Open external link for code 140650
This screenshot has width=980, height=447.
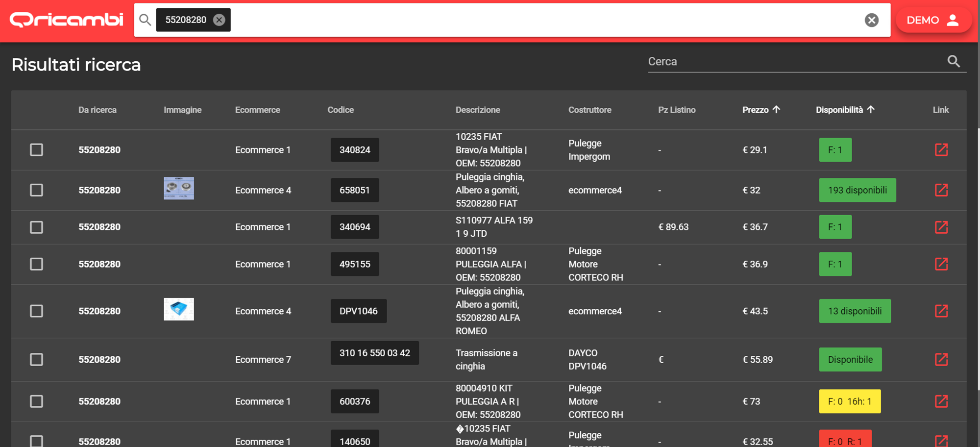[x=941, y=441]
